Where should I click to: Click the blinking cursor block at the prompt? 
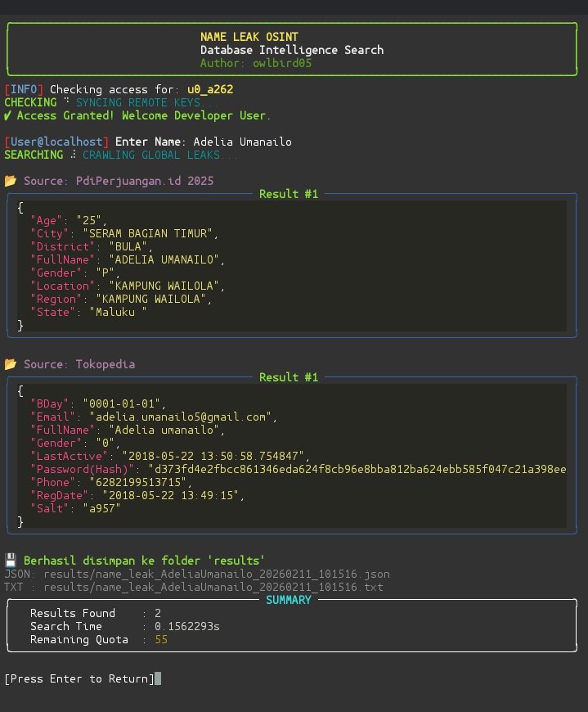(x=158, y=678)
